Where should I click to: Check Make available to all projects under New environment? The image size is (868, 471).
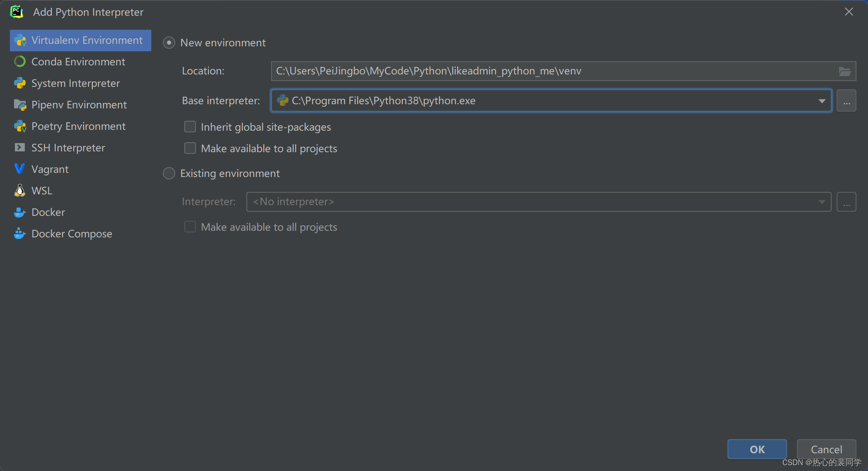[x=190, y=148]
